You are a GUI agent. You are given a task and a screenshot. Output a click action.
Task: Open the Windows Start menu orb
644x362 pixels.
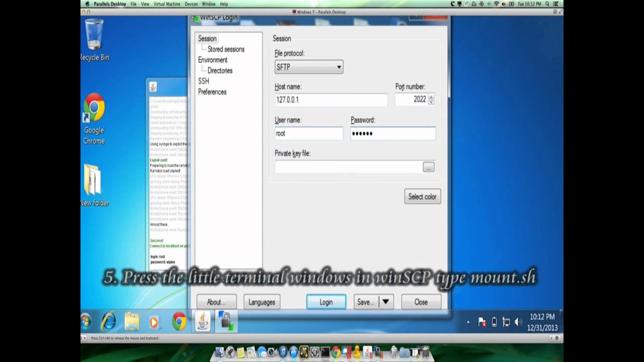(x=86, y=321)
